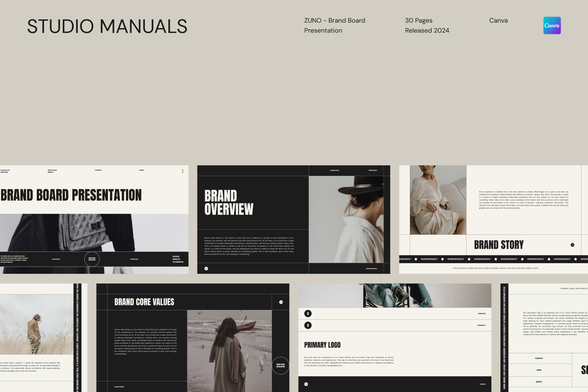Click the arrow icon beside Brand Story title
588x392 pixels.
572,245
